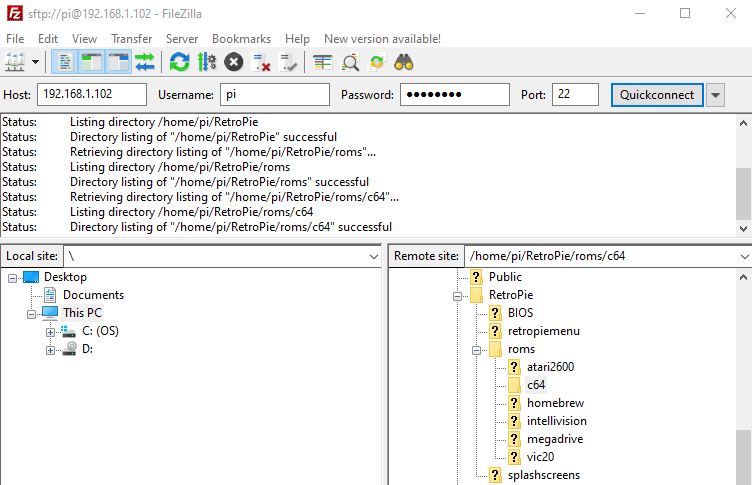Screen dimensions: 752x485
Task: Click the Port input field
Action: tap(576, 95)
